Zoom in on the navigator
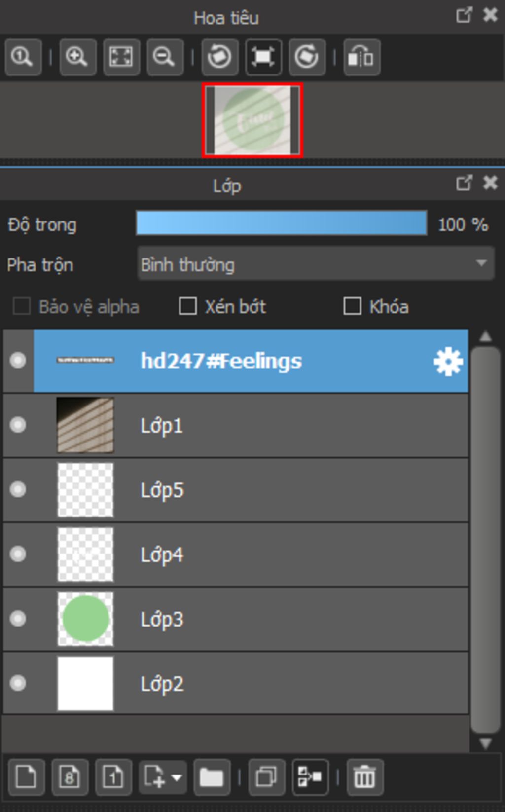The height and width of the screenshot is (812, 505). coord(77,57)
